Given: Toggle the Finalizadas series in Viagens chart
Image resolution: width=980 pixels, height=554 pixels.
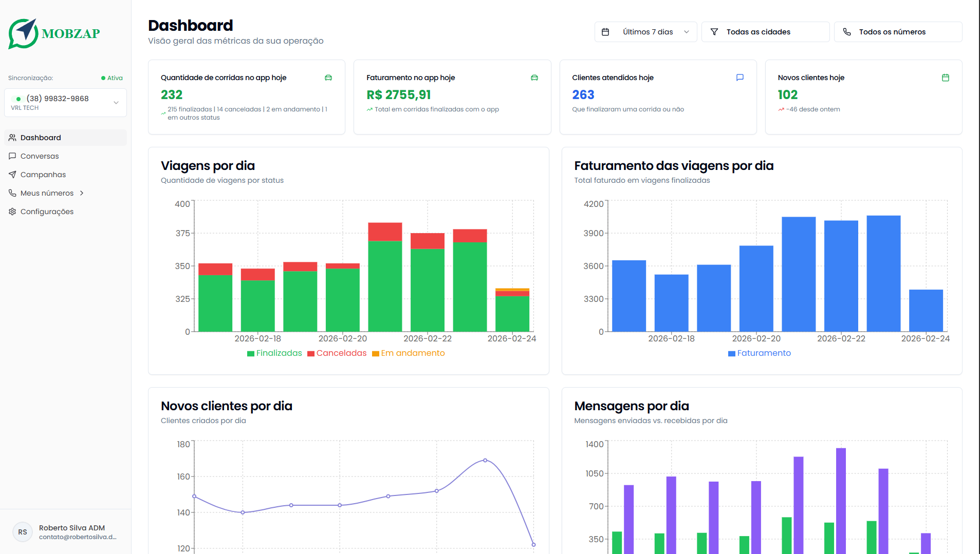Looking at the screenshot, I should [275, 353].
